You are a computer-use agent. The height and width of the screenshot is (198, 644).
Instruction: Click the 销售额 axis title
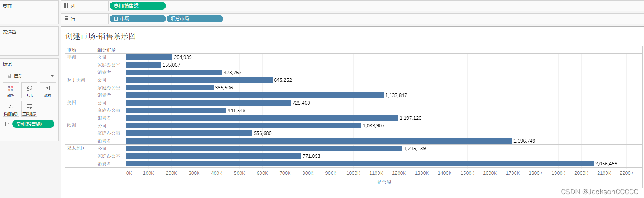pyautogui.click(x=384, y=182)
